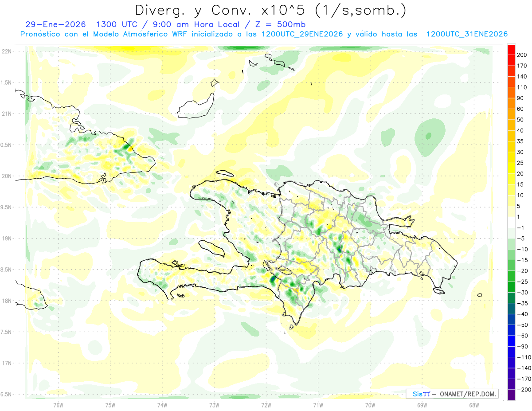Select the 'Z = 500mb' level label

click(280, 24)
